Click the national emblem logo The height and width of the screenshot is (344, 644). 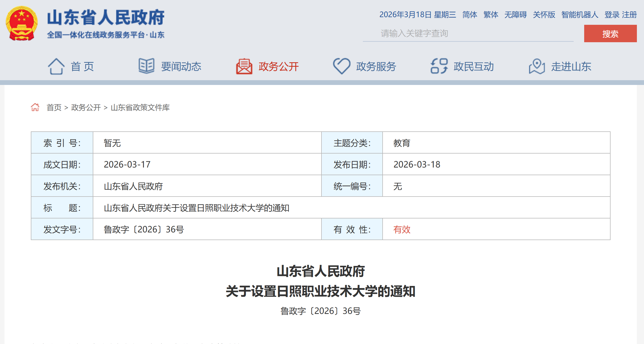point(22,24)
